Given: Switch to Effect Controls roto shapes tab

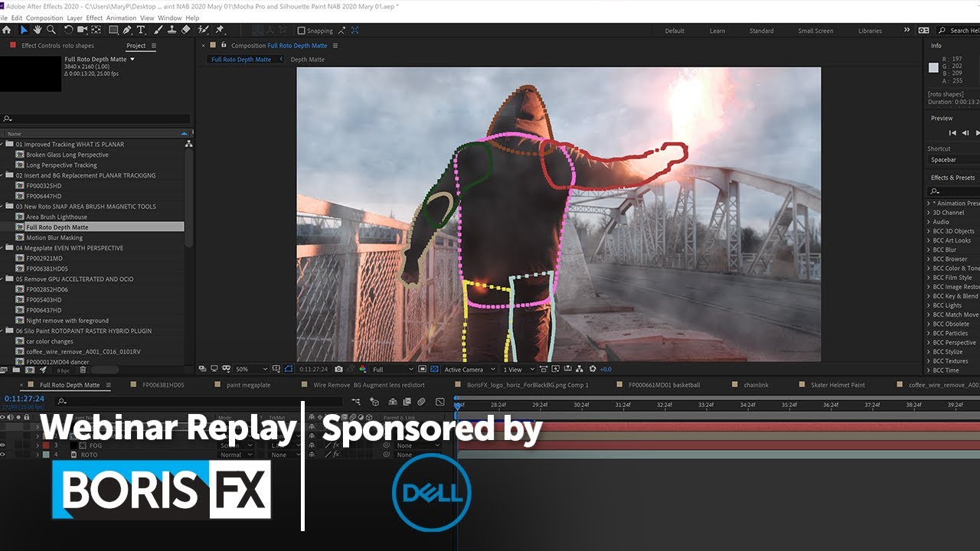Looking at the screenshot, I should coord(57,46).
